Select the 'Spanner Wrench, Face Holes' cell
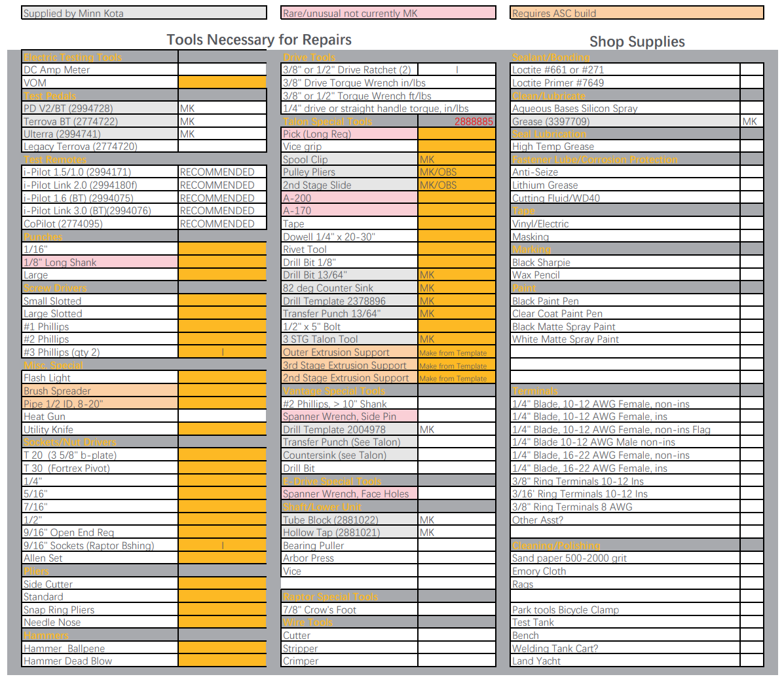The image size is (784, 681). 350,494
